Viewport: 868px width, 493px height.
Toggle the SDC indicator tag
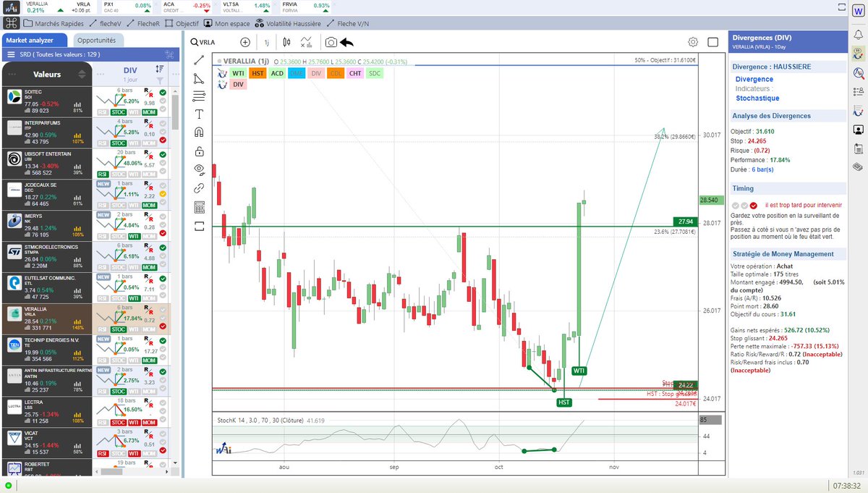[374, 73]
